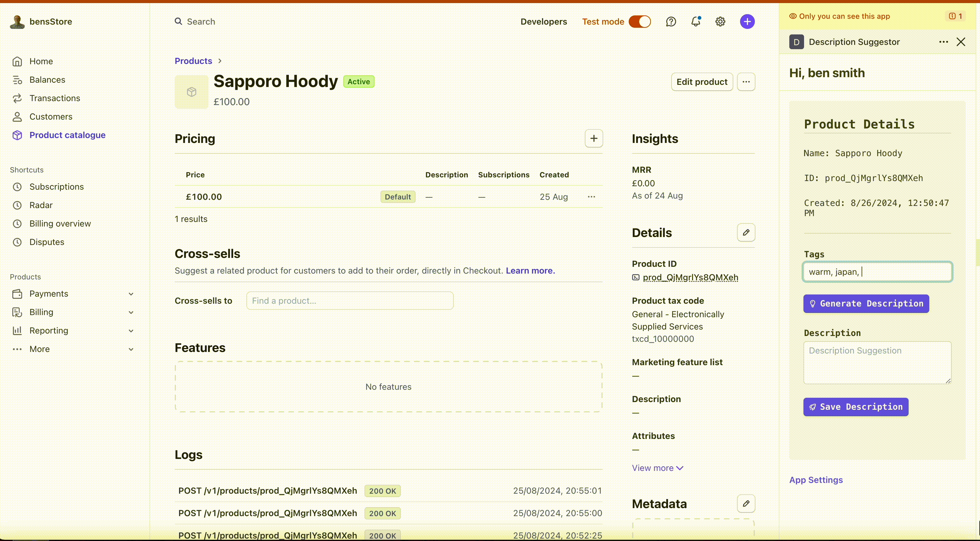The width and height of the screenshot is (980, 541).
Task: Add a price with Pricing plus icon
Action: (x=593, y=138)
